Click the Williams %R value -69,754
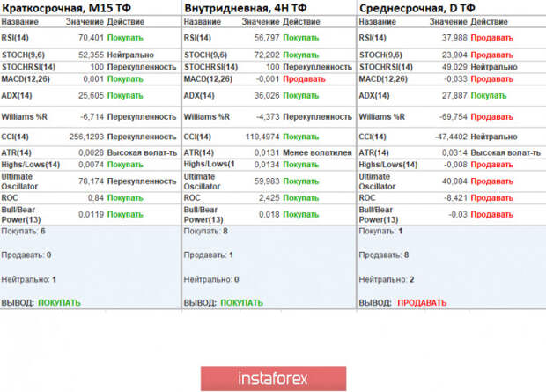The height and width of the screenshot is (392, 546). (x=453, y=117)
